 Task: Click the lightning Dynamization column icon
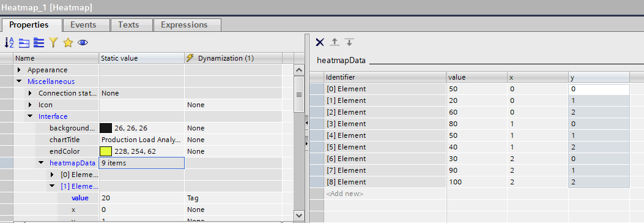coord(190,58)
